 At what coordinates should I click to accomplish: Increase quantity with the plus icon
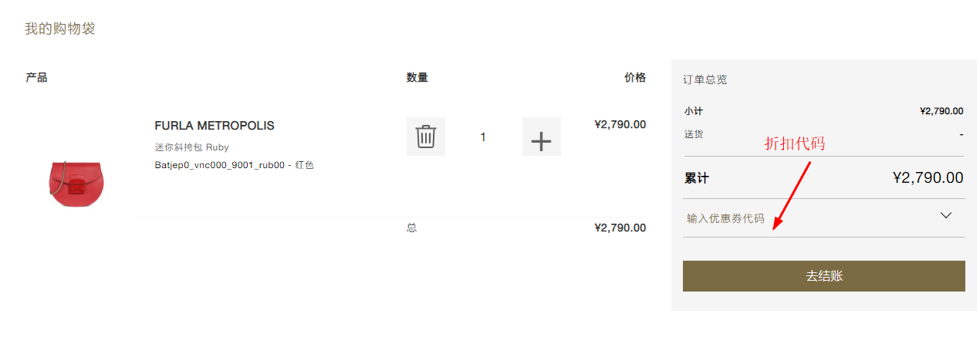(541, 140)
